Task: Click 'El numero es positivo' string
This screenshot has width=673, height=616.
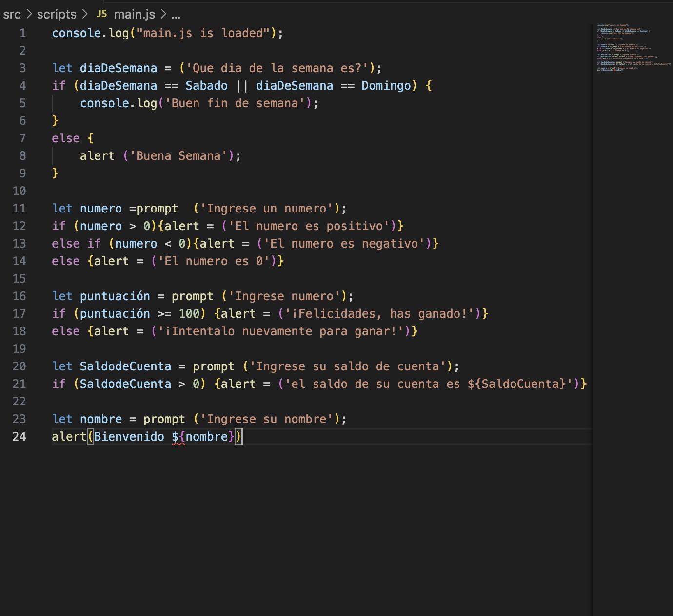Action: 309,226
